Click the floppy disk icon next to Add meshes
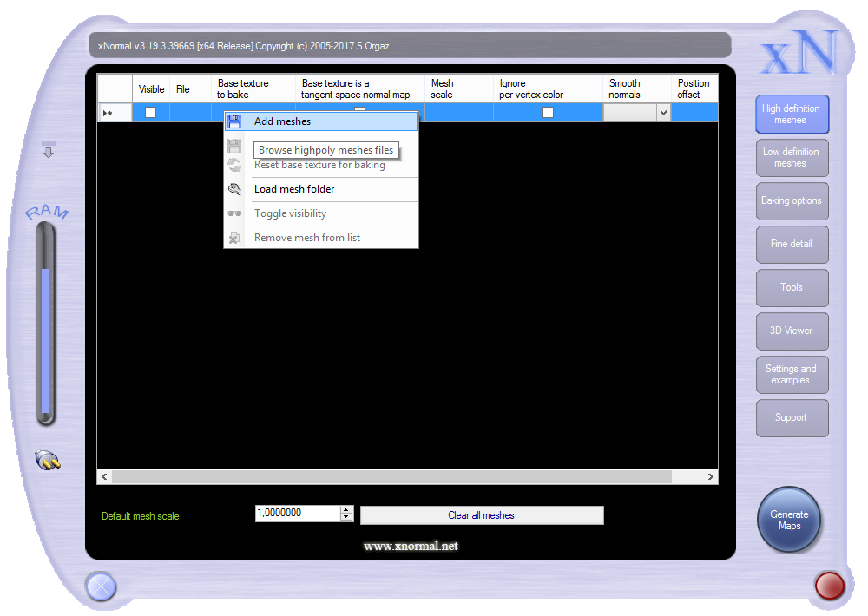The image size is (868, 616). coord(234,121)
